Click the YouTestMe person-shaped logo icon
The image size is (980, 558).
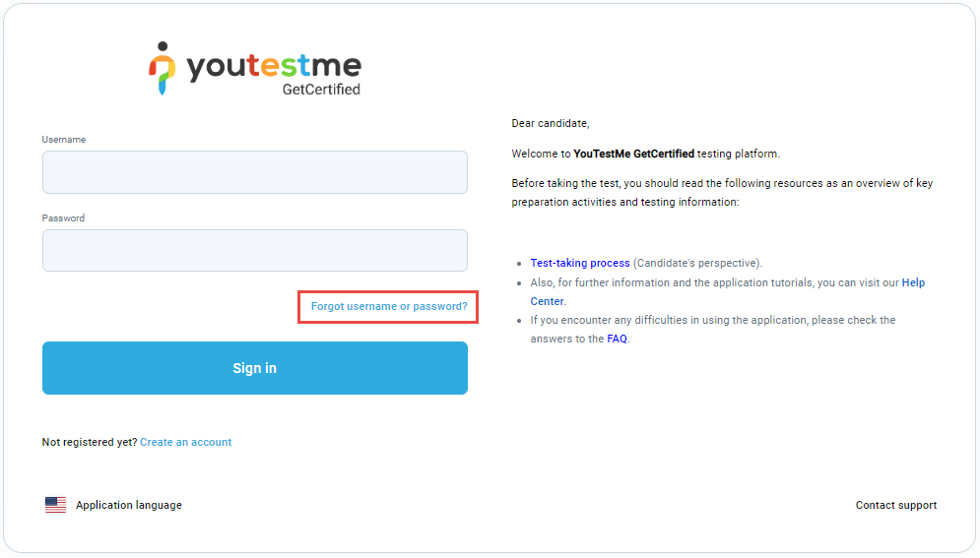point(163,69)
